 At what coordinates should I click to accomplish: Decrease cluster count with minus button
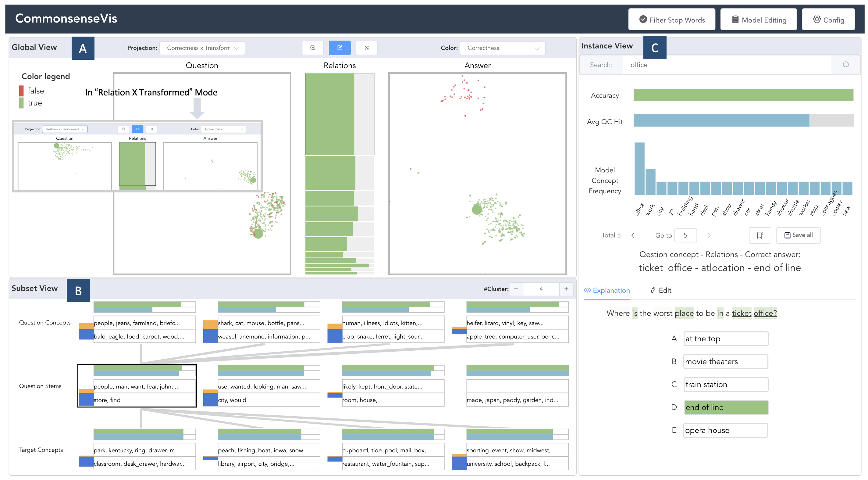(516, 289)
